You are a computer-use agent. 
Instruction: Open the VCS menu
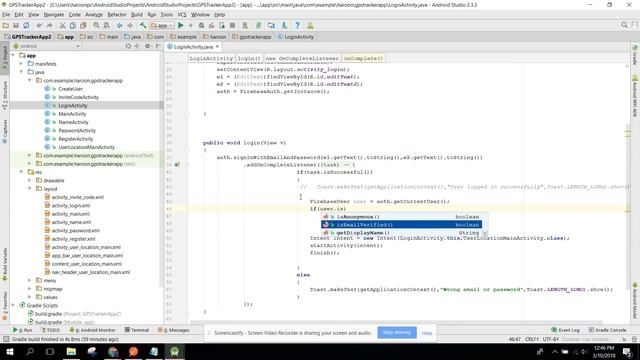pos(182,14)
